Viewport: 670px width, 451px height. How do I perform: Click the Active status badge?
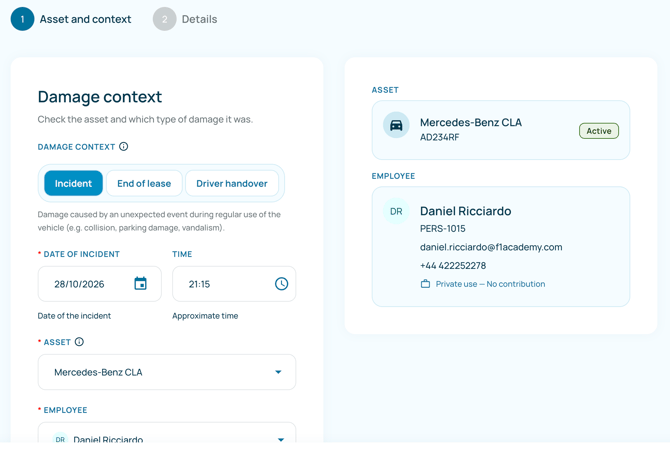click(599, 131)
